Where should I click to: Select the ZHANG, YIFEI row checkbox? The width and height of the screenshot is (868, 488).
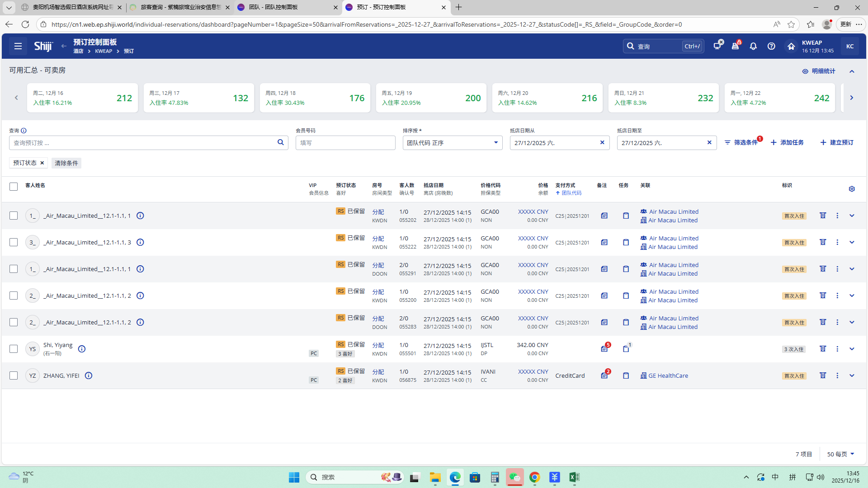pos(14,375)
